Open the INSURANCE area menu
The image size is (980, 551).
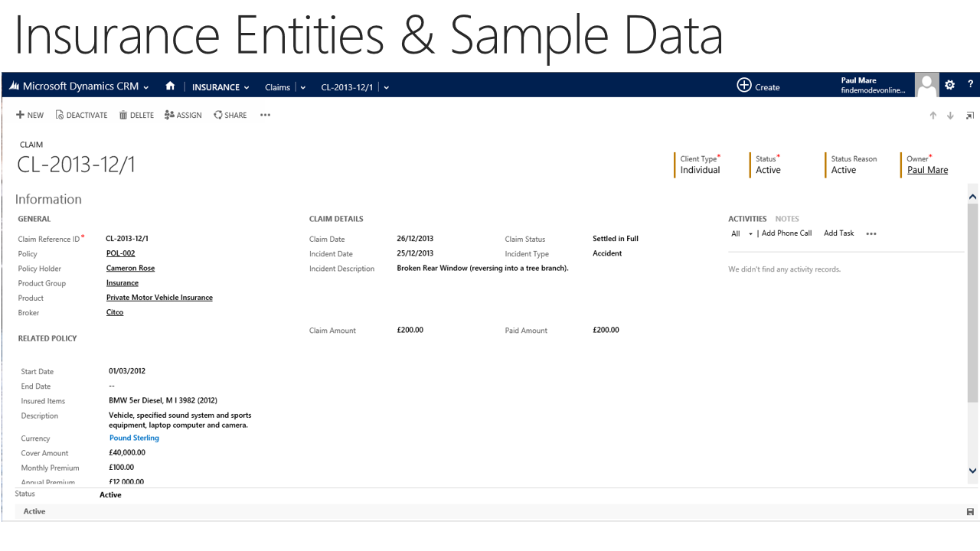click(x=220, y=87)
